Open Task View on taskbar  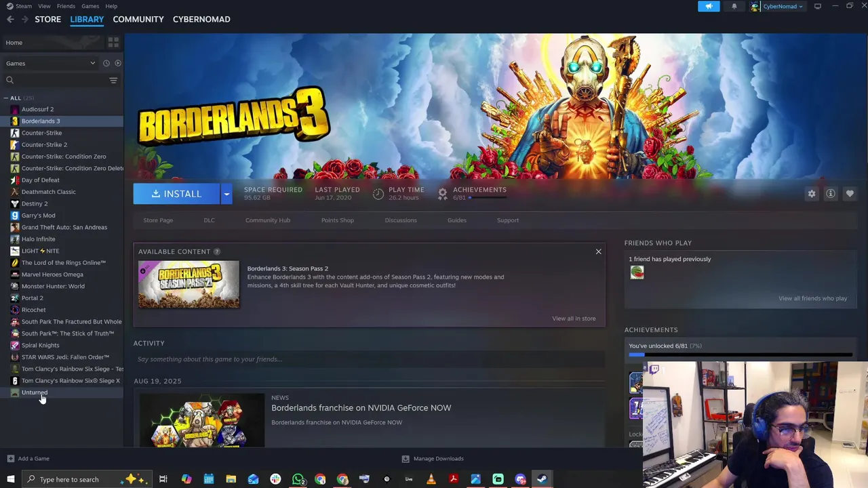click(163, 479)
